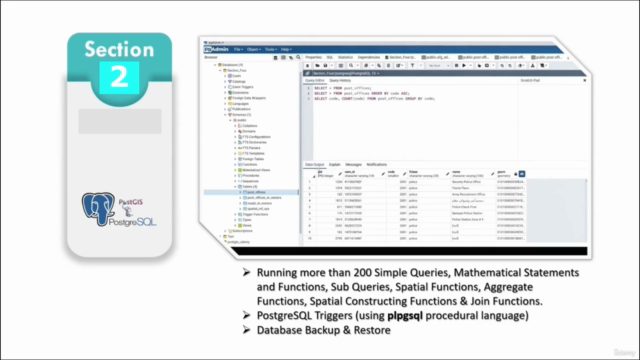Collapse the Databases tree node
The height and width of the screenshot is (360, 640).
coord(215,65)
